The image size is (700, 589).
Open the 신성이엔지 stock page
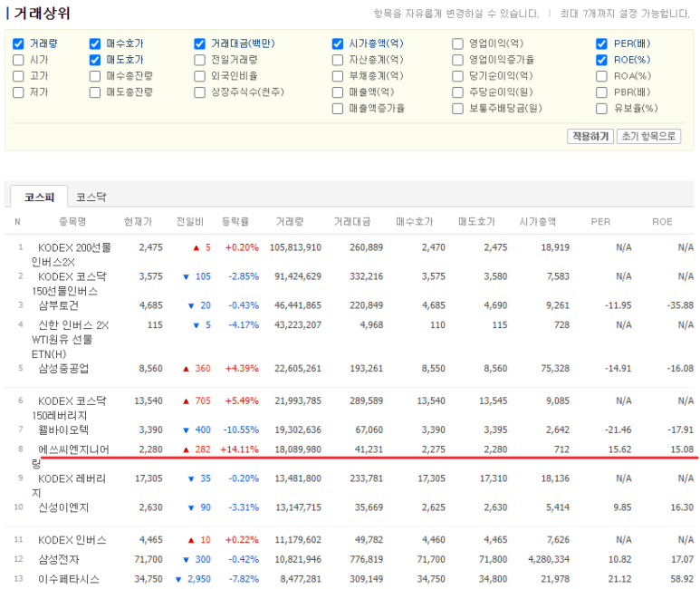(x=63, y=507)
